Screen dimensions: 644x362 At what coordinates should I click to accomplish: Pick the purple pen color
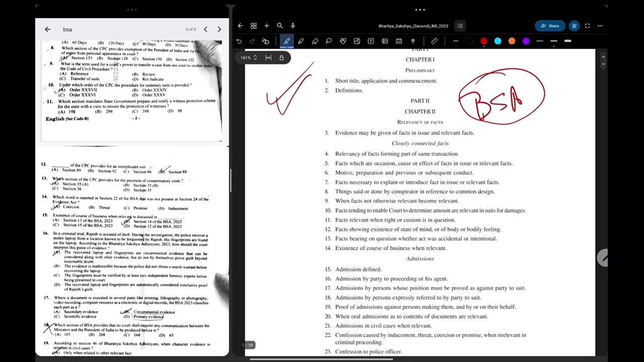click(526, 41)
